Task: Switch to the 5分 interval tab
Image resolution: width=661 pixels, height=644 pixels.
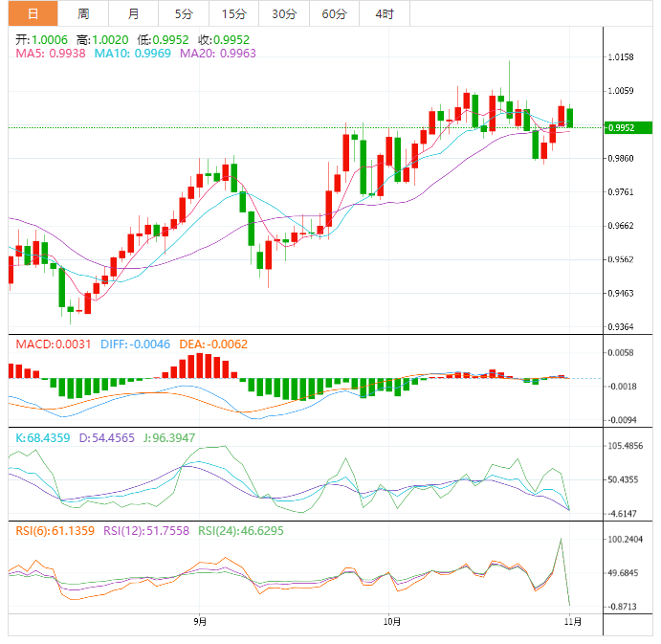Action: point(183,13)
